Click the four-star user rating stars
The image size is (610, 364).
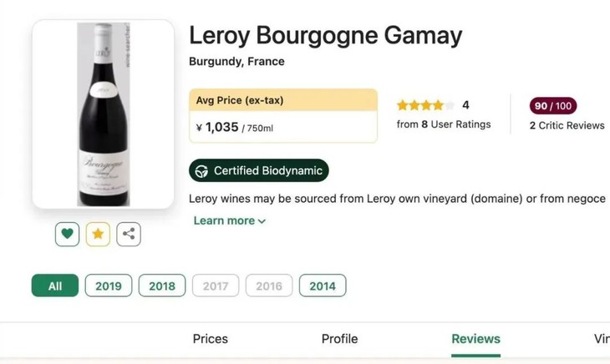(x=425, y=105)
